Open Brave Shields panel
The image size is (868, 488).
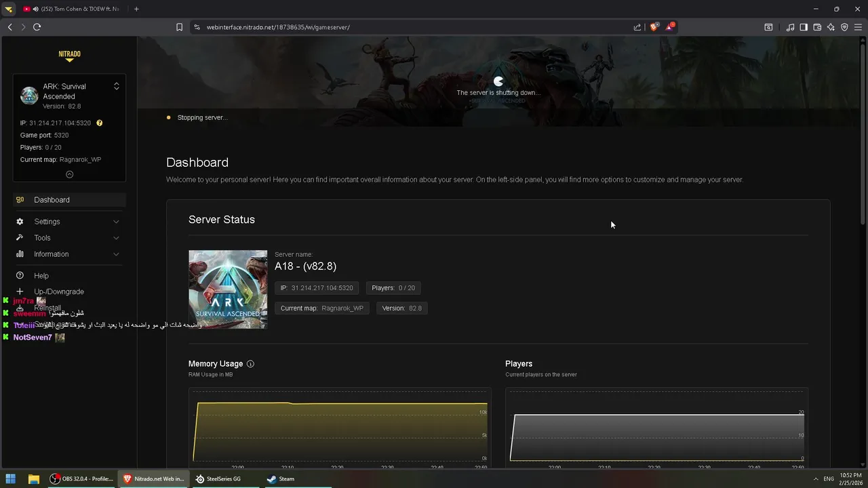tap(654, 27)
